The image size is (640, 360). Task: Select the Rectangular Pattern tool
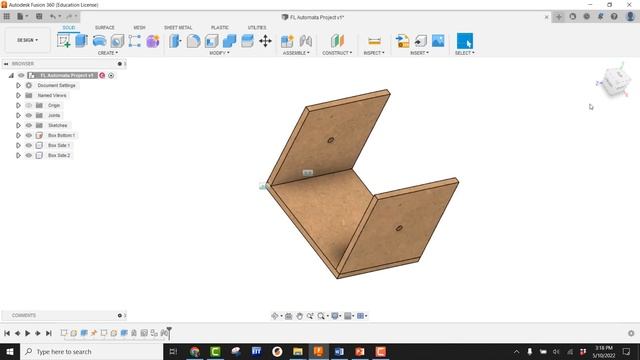[135, 41]
